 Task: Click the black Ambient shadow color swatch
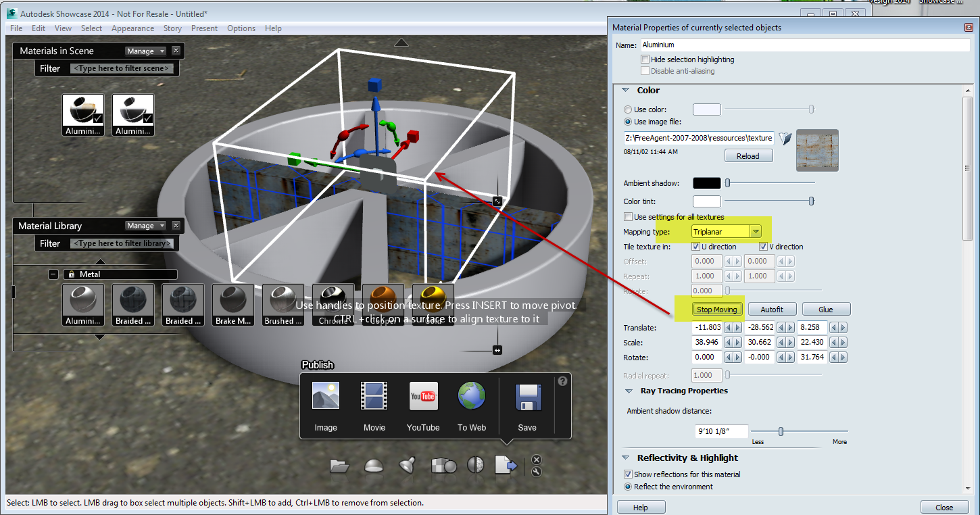click(707, 183)
